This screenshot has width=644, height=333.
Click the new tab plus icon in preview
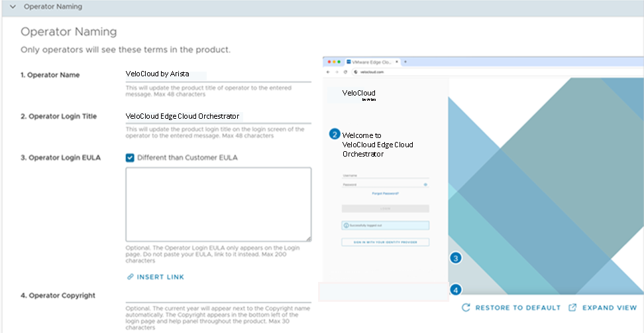click(405, 62)
